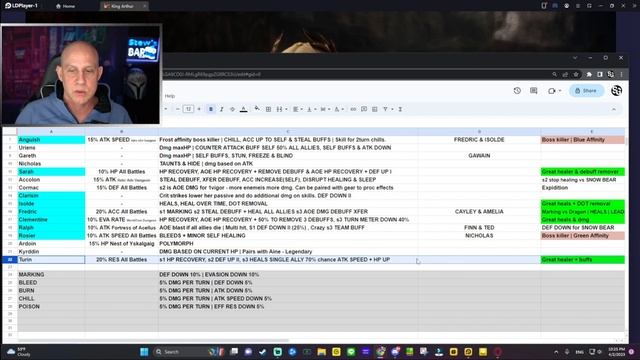Open File Explorer from the taskbar
The width and height of the screenshot is (640, 360).
click(x=322, y=352)
